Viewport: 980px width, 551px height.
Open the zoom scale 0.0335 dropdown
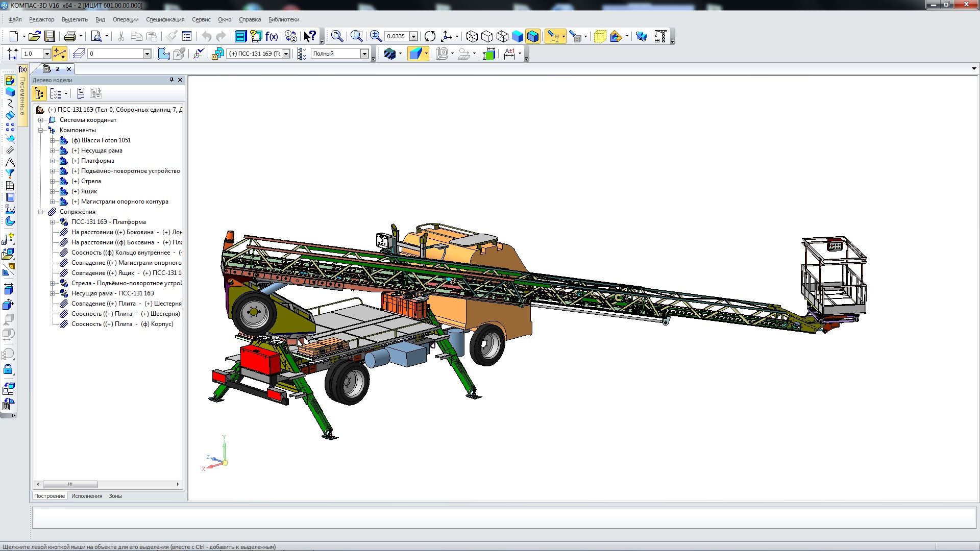[413, 36]
